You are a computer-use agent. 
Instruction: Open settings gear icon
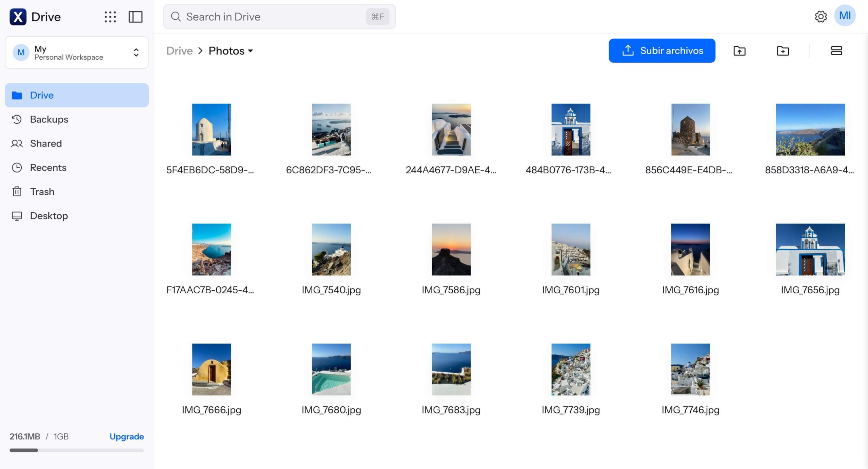(821, 16)
